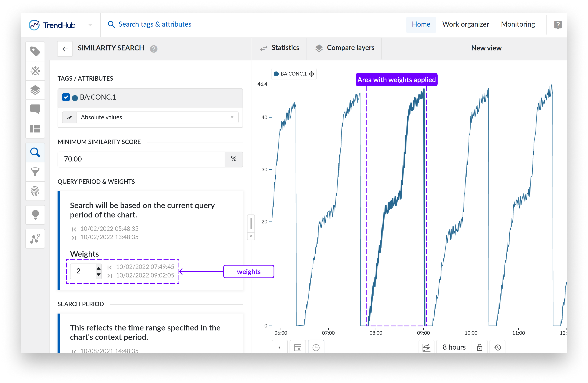Expand the Absolute values dropdown
The width and height of the screenshot is (588, 383).
(157, 117)
